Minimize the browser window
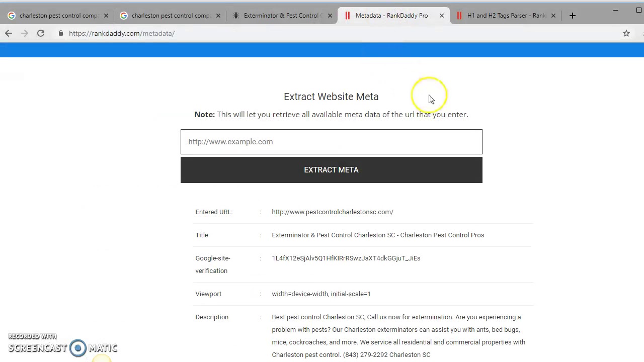The width and height of the screenshot is (644, 362). tap(616, 10)
